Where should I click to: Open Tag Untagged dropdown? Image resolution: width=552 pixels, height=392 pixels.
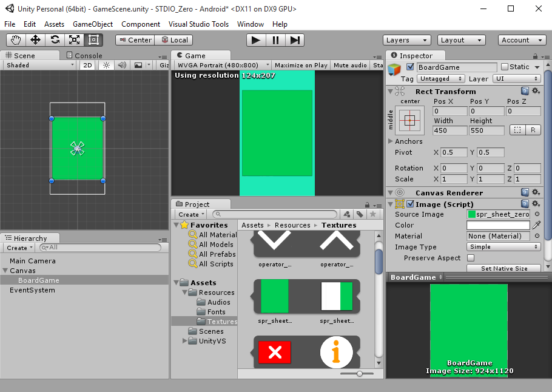point(441,78)
